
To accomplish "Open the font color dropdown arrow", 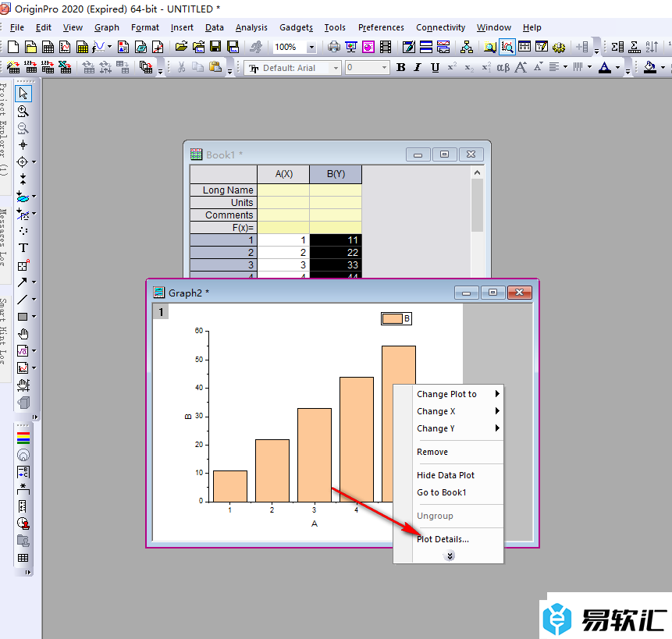I will (617, 68).
